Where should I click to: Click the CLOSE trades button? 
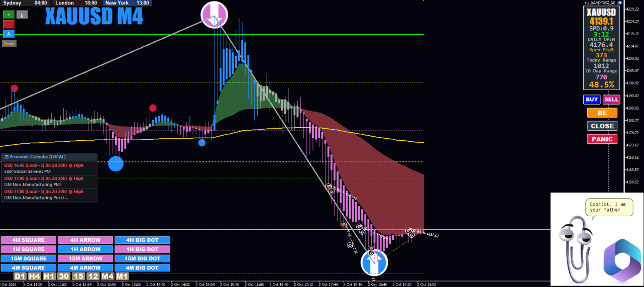pyautogui.click(x=602, y=126)
